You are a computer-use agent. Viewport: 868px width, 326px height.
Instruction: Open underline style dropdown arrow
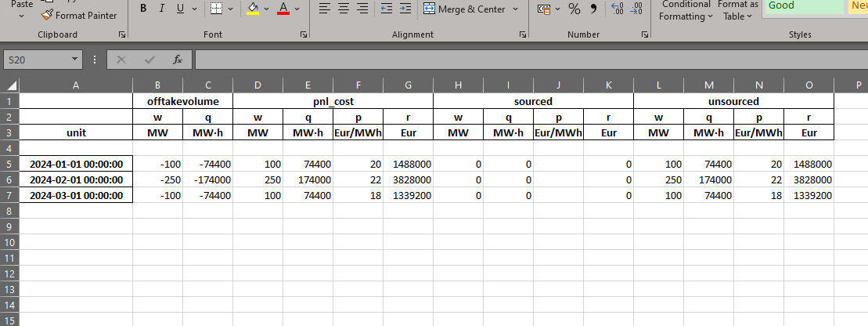click(194, 9)
